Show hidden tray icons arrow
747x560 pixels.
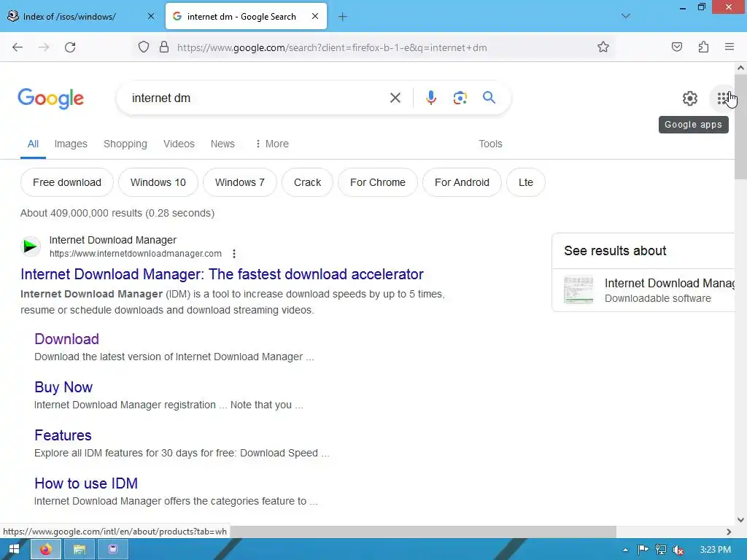click(625, 550)
